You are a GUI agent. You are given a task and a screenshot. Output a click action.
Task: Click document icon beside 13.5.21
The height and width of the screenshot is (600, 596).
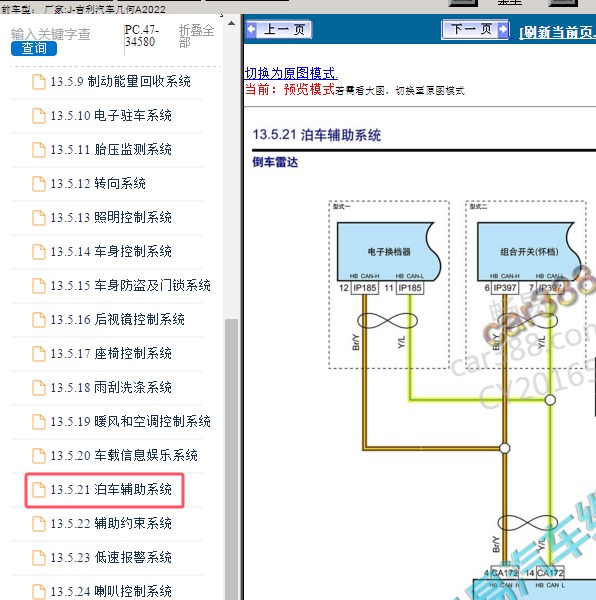pos(39,490)
